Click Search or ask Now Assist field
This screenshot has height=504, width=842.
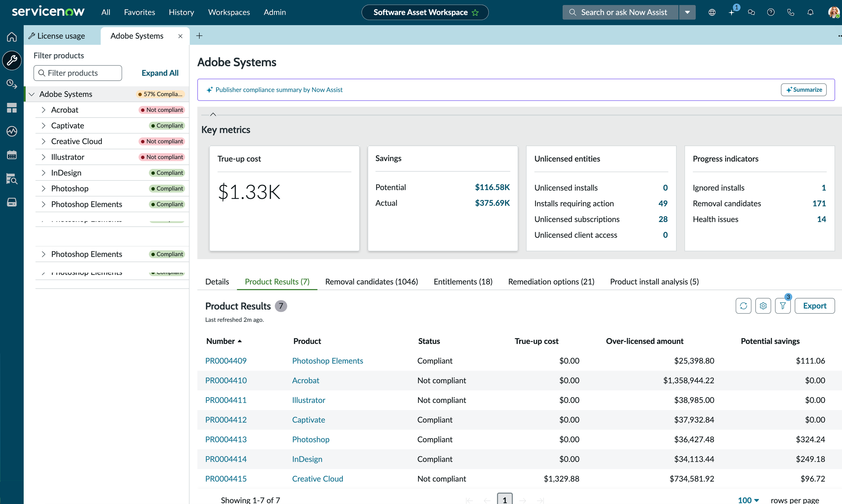[x=620, y=12]
